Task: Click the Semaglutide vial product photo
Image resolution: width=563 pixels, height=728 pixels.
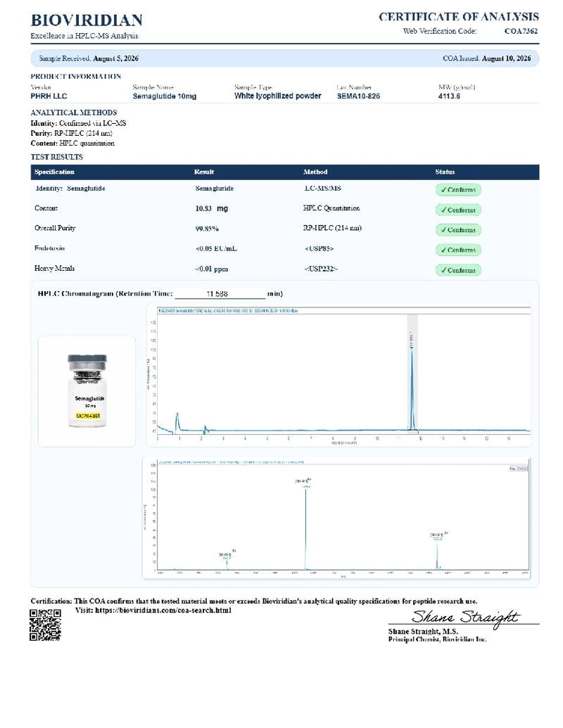Action: coord(87,391)
